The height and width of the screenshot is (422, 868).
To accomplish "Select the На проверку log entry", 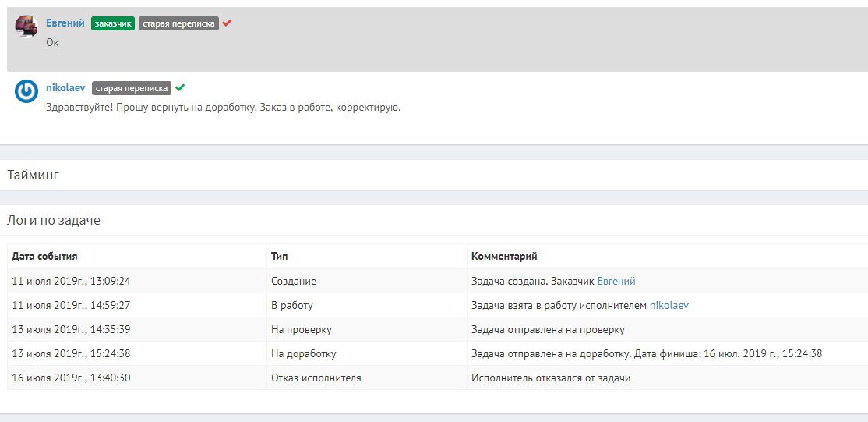I will click(437, 329).
